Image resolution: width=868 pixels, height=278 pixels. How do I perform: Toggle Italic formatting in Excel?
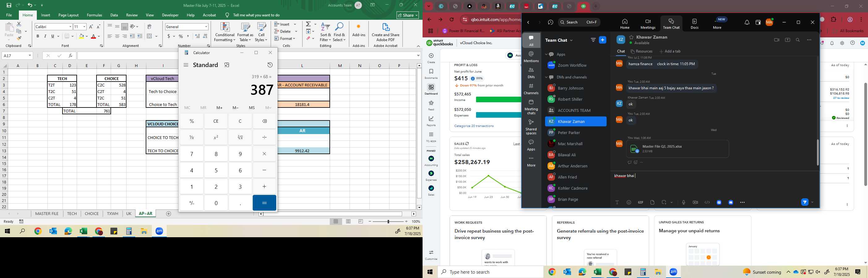tap(45, 36)
